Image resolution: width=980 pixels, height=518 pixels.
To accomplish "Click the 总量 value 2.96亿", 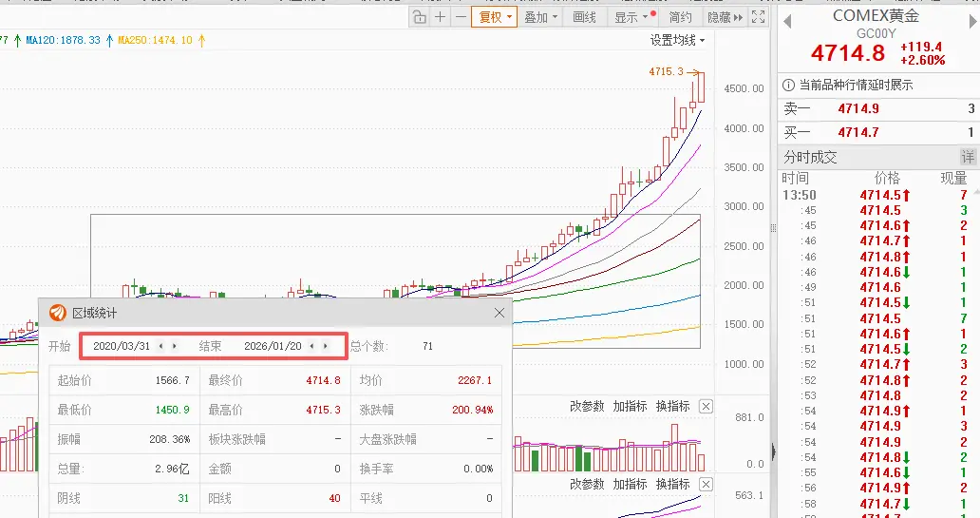I will click(172, 469).
